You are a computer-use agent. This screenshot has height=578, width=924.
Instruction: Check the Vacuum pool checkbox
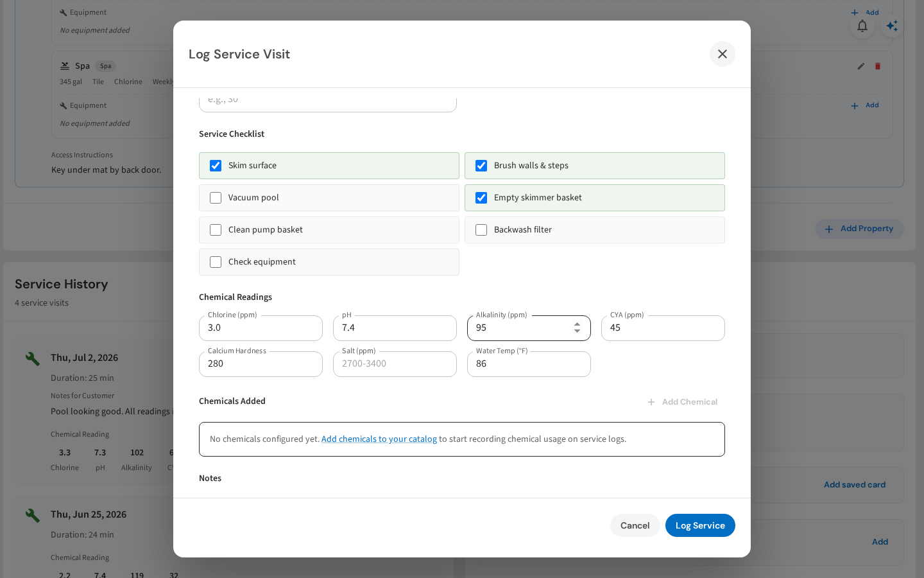click(x=216, y=198)
